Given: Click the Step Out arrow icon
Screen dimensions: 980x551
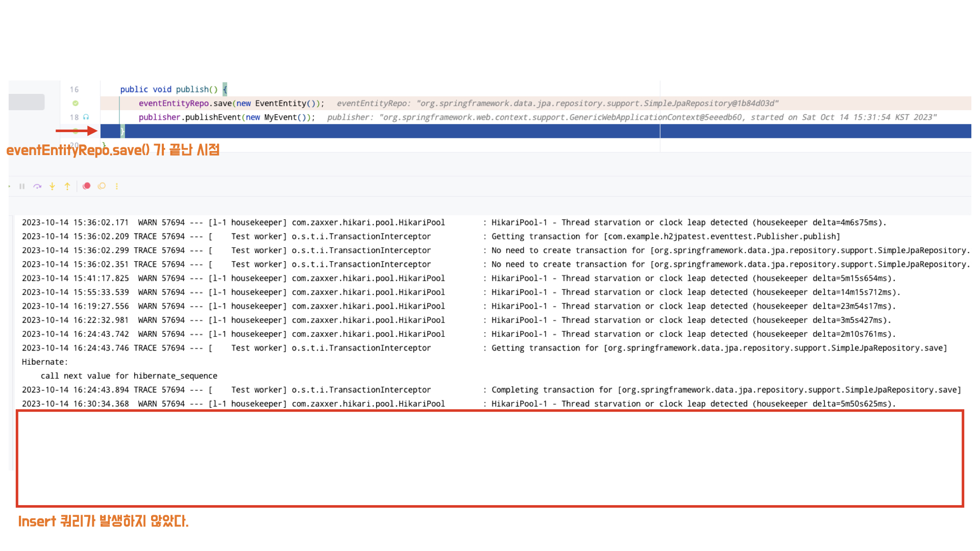Looking at the screenshot, I should (67, 186).
